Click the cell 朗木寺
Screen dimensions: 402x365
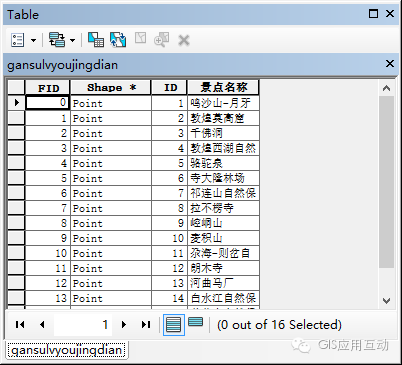point(223,268)
